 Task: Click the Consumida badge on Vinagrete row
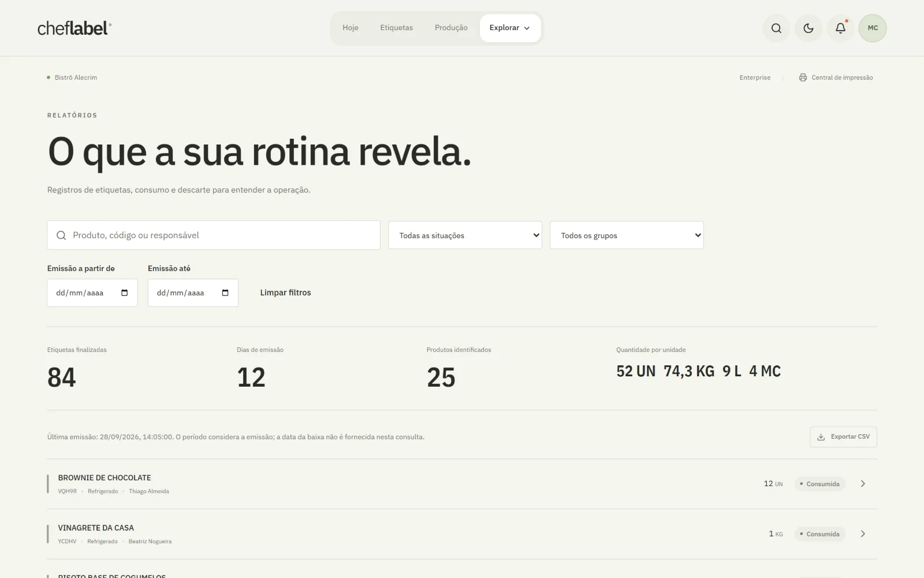[x=819, y=534]
